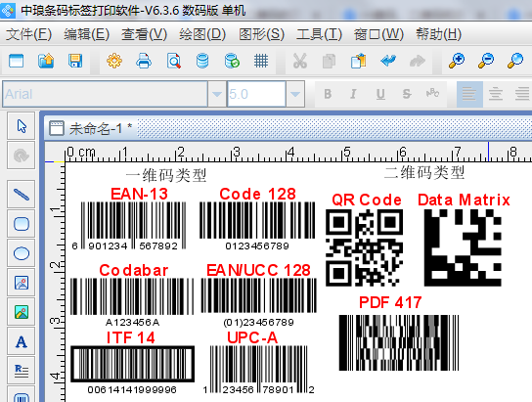The width and height of the screenshot is (532, 402).
Task: Select the rich text tool
Action: coord(22,371)
